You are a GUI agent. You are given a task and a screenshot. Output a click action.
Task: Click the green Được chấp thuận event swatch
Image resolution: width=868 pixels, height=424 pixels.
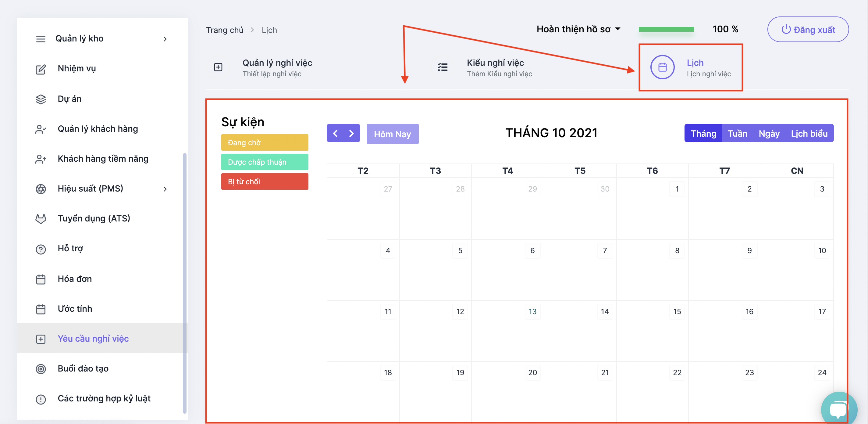pos(265,162)
